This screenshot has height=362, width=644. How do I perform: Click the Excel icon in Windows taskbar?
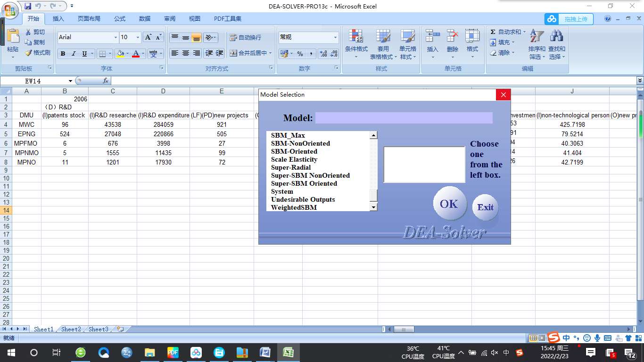point(288,353)
